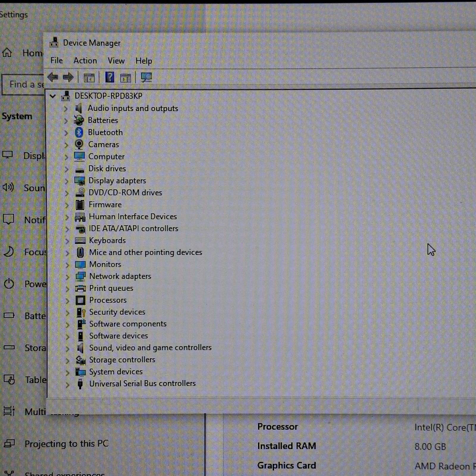
Task: Select the Universal Serial Bus controllers icon
Action: click(80, 384)
